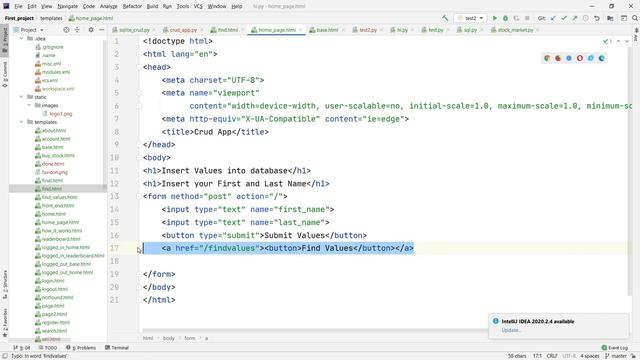Fold the form tag at line 13
This screenshot has width=640, height=360.
[x=139, y=196]
